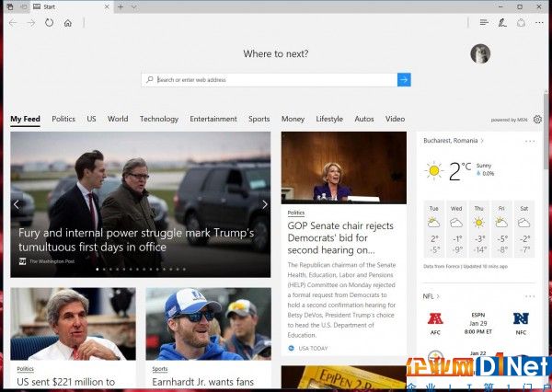
Task: Click the Back navigation arrow
Action: coord(13,23)
